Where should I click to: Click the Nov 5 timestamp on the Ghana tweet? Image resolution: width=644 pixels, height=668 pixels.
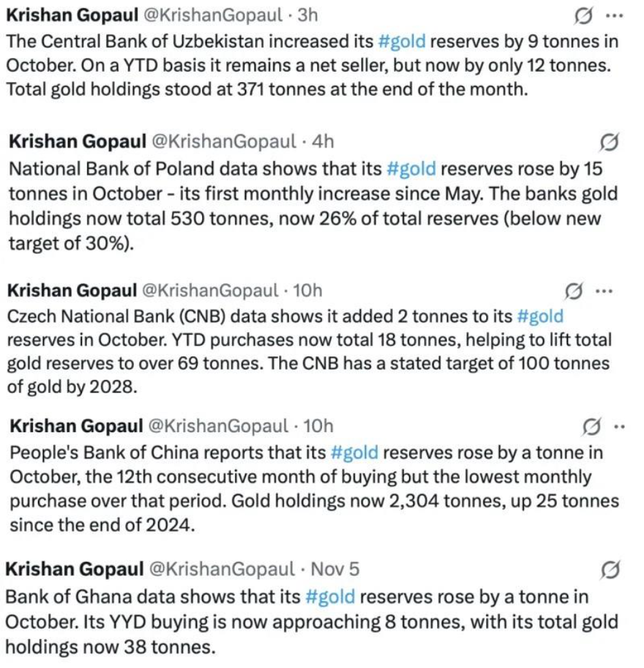335,569
